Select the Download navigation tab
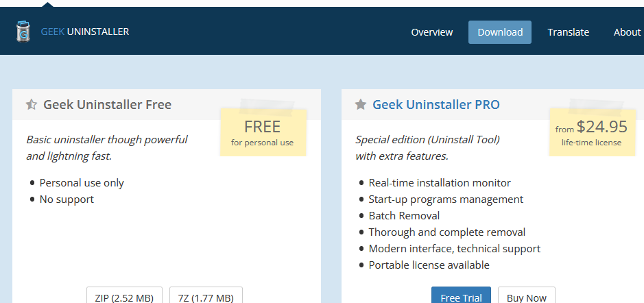644x303 pixels. pyautogui.click(x=500, y=32)
